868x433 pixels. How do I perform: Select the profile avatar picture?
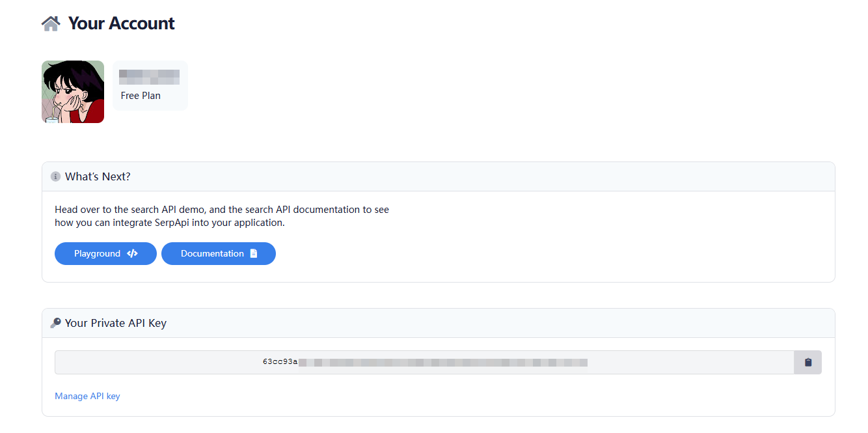[x=73, y=92]
